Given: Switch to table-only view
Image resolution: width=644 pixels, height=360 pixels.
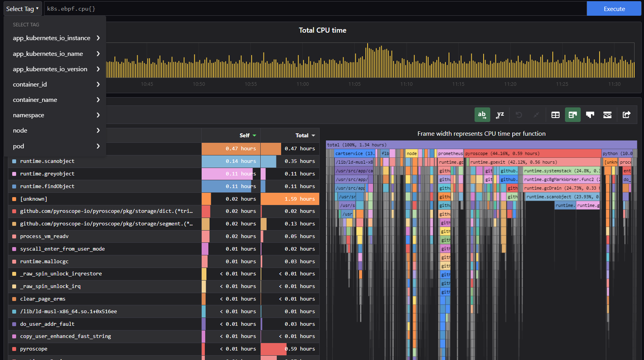Looking at the screenshot, I should [x=556, y=115].
